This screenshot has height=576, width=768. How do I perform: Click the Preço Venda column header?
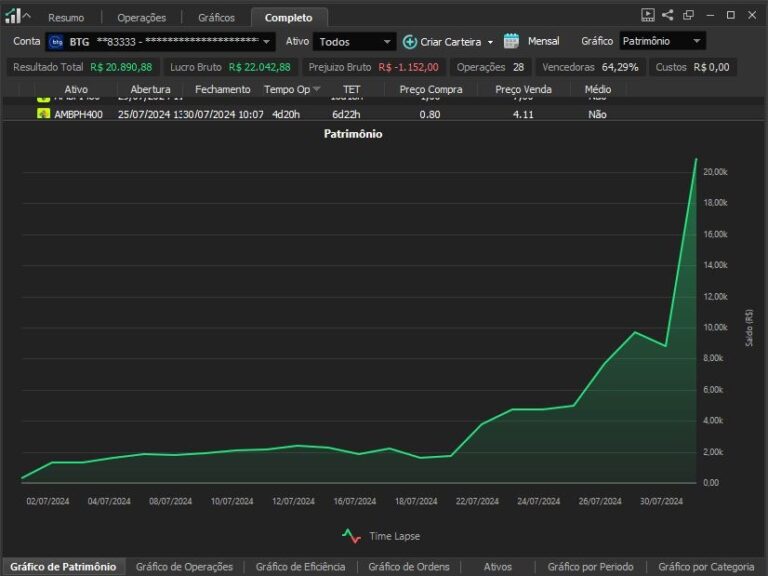tap(523, 89)
